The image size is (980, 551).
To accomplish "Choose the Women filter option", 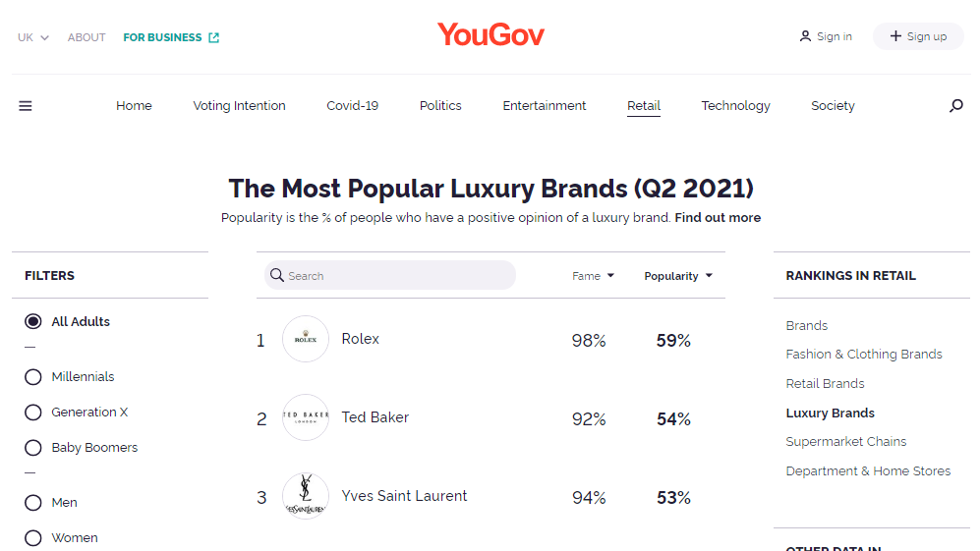I will pyautogui.click(x=33, y=538).
